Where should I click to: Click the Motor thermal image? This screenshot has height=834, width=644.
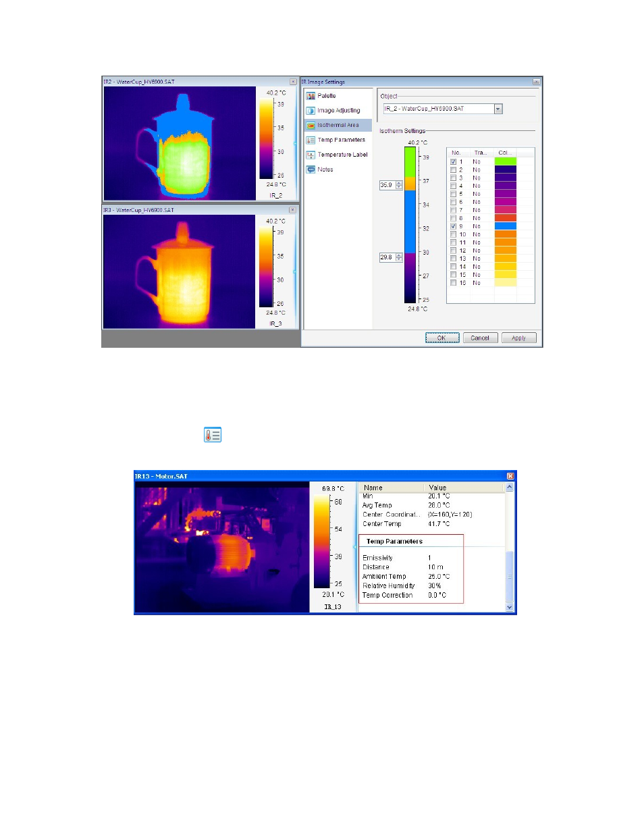222,547
